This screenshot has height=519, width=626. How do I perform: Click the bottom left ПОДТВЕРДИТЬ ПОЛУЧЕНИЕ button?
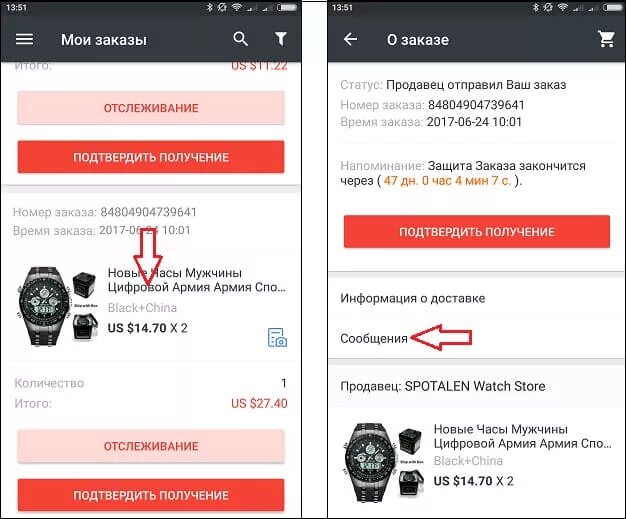151,495
